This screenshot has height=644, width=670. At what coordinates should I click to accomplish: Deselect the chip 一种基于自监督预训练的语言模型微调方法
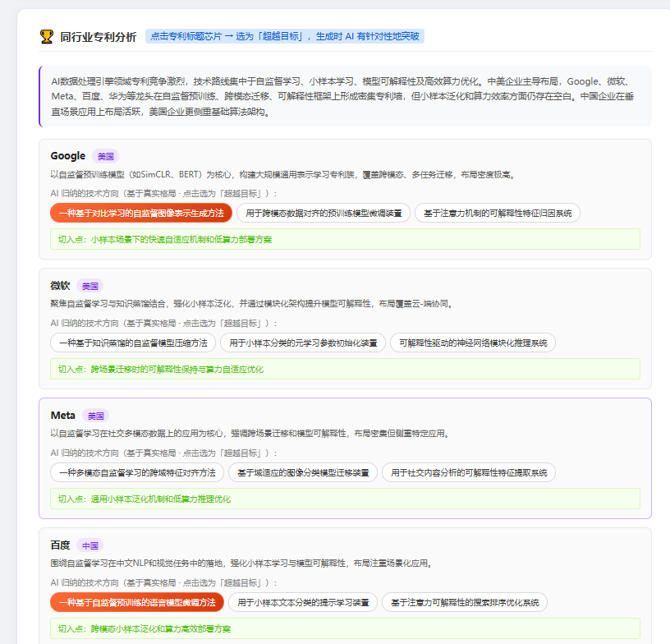click(137, 602)
